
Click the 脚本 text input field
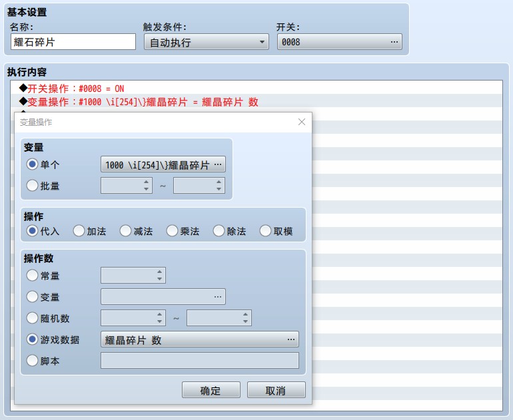[200, 361]
